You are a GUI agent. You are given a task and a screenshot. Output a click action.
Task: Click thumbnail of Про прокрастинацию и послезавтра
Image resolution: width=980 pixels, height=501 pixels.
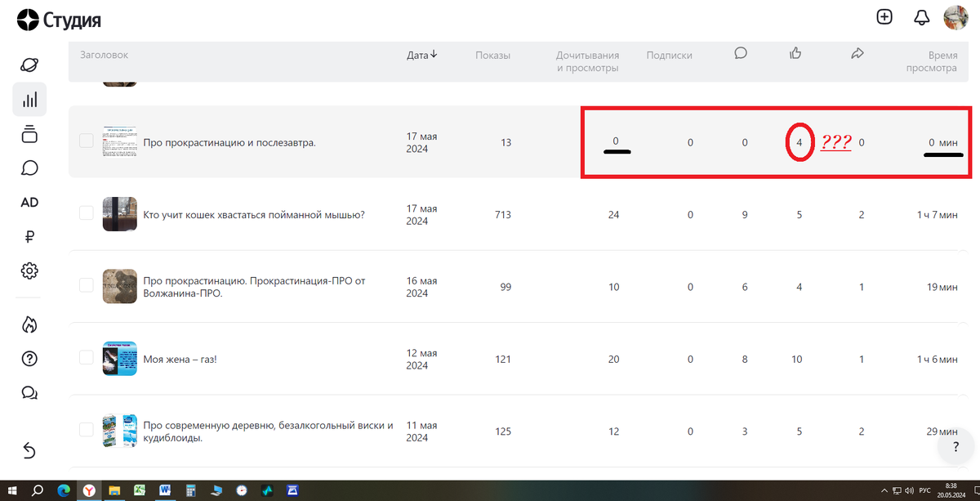click(x=119, y=142)
